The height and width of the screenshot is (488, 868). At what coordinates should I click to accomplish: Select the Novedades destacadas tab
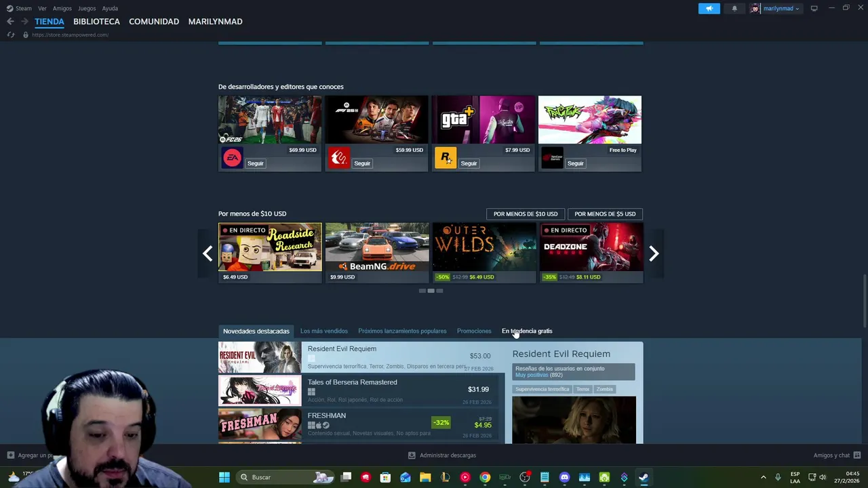(256, 331)
